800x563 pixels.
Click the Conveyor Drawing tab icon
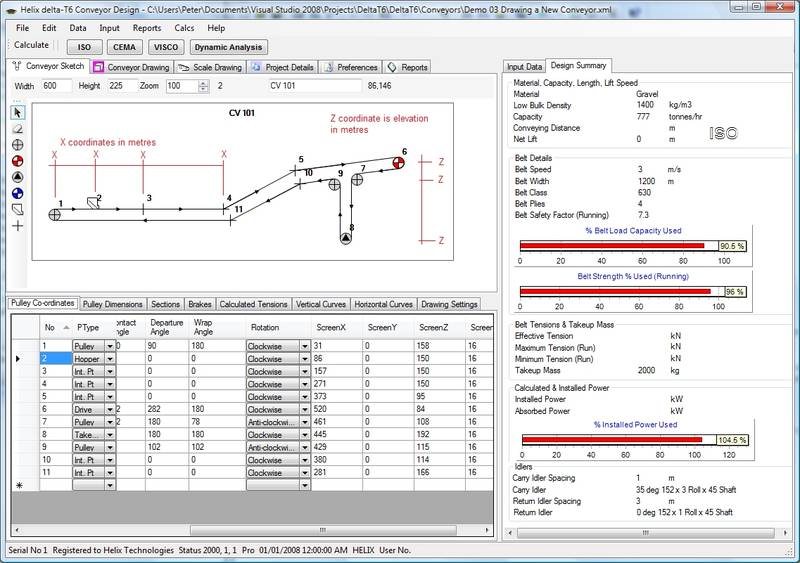tap(98, 67)
